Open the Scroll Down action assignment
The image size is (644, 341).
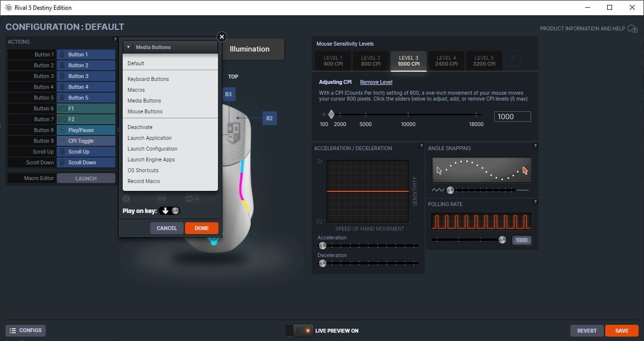[x=86, y=162]
